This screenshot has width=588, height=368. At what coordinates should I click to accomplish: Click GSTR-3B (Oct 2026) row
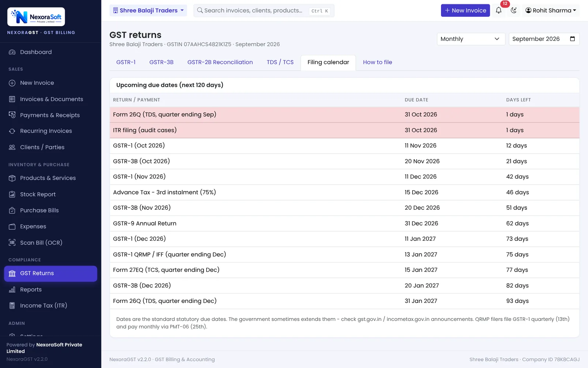pyautogui.click(x=344, y=161)
